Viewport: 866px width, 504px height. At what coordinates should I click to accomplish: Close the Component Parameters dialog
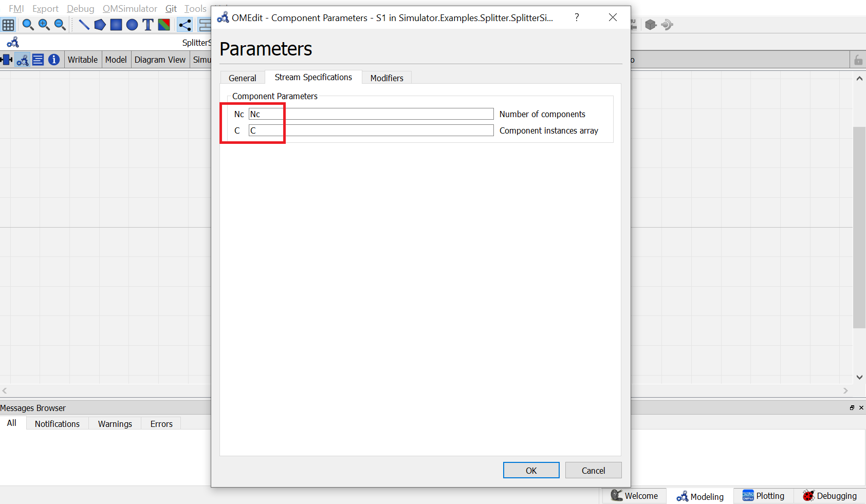click(613, 17)
